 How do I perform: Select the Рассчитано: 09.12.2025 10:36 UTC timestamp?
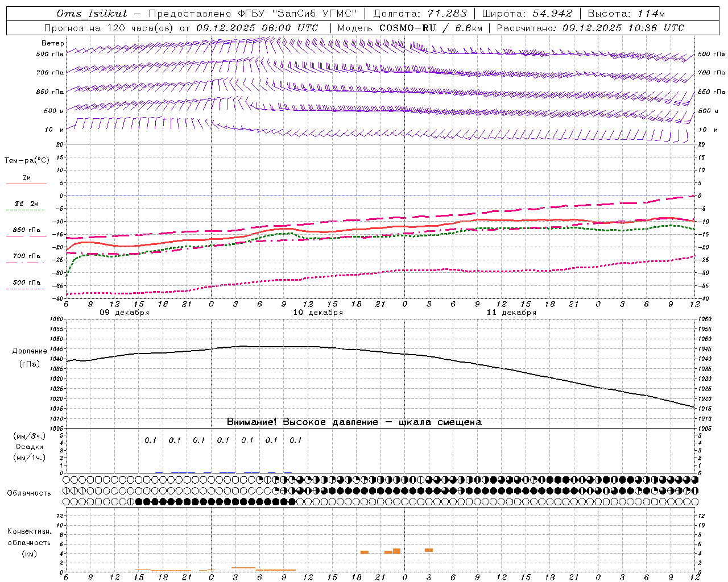[590, 28]
